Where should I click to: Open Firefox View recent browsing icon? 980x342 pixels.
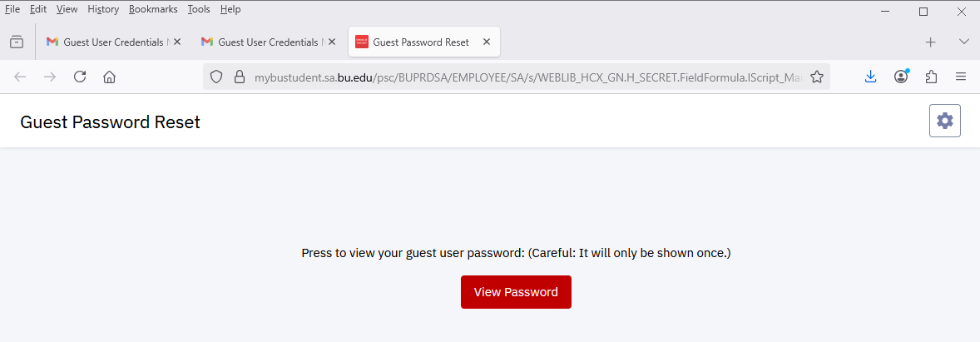tap(17, 42)
